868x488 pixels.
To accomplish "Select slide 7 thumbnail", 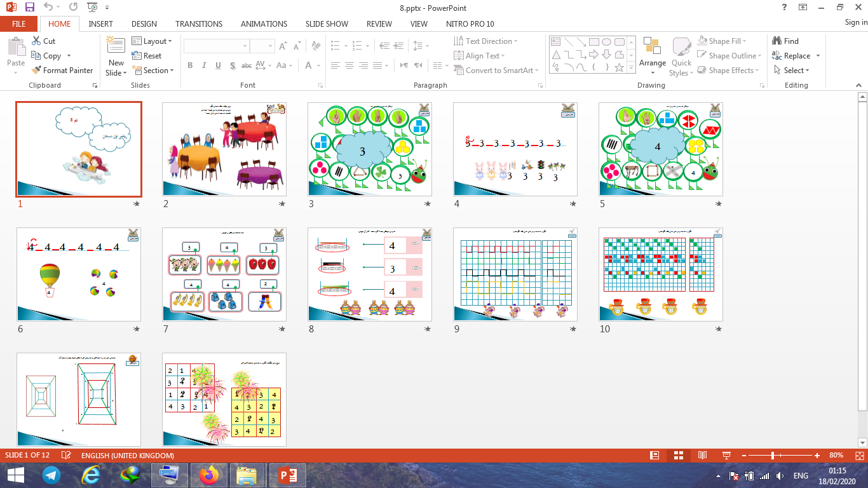I will 224,274.
